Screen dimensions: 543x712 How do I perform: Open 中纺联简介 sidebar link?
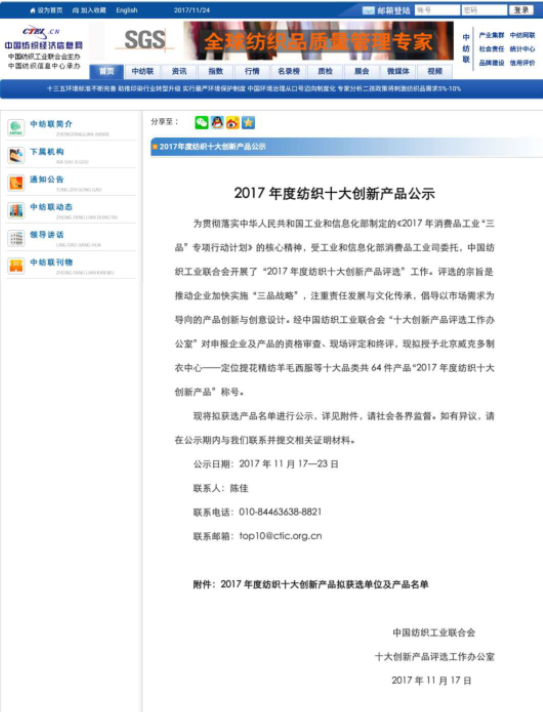[x=51, y=124]
